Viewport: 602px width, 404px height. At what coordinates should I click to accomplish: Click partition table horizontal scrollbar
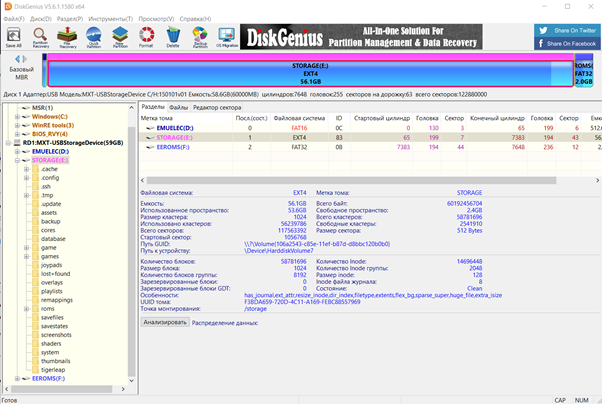[351, 180]
